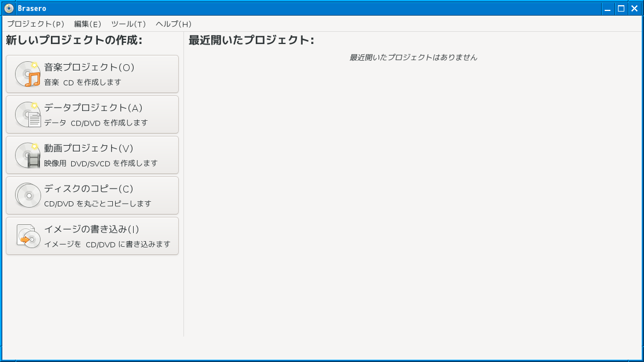
Task: Start a データプロジェクト(A) data project
Action: (x=93, y=114)
